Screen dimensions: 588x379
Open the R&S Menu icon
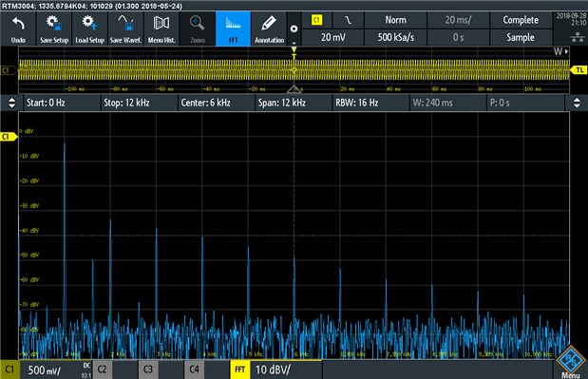tap(571, 363)
